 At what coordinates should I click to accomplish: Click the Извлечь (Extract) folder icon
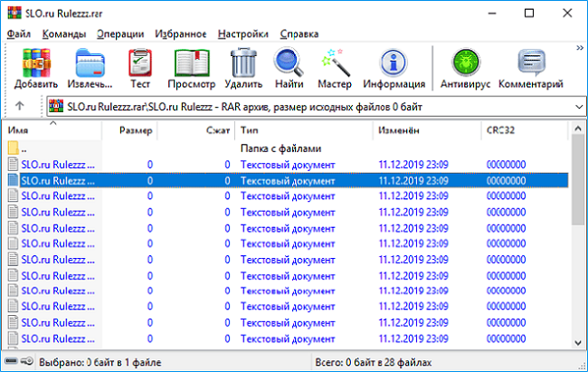click(x=90, y=63)
